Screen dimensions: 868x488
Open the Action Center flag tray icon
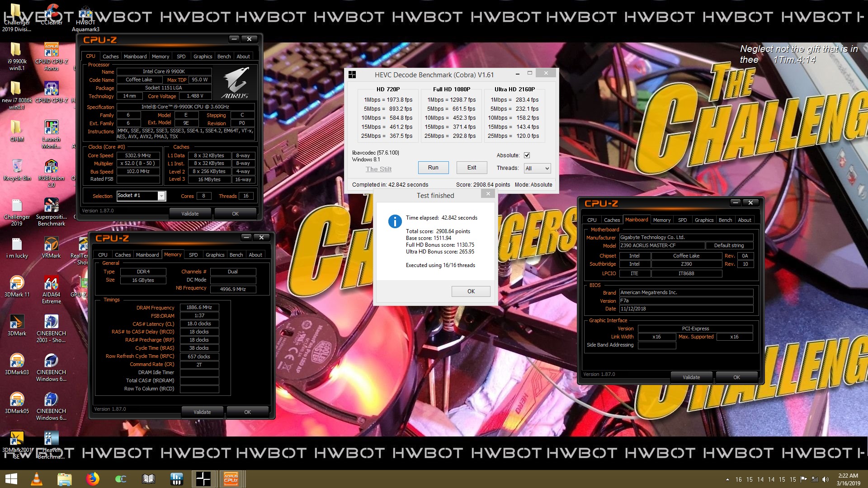804,479
